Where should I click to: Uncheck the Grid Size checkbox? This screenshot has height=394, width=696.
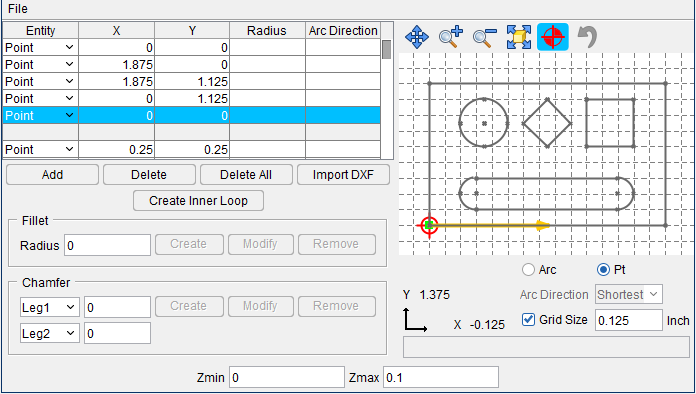click(528, 319)
